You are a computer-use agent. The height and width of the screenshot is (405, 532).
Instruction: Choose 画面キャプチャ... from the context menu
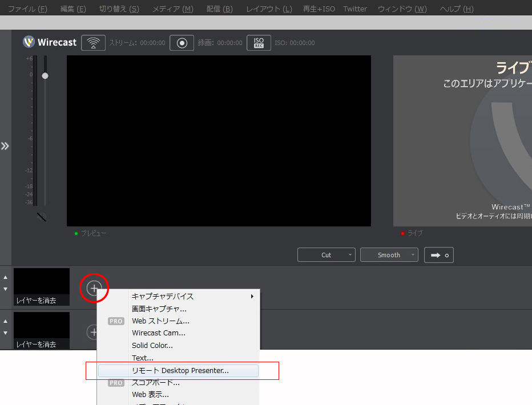179,309
